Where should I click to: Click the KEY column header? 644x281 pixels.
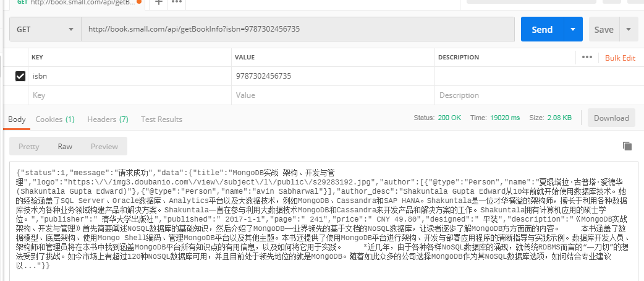[x=37, y=57]
